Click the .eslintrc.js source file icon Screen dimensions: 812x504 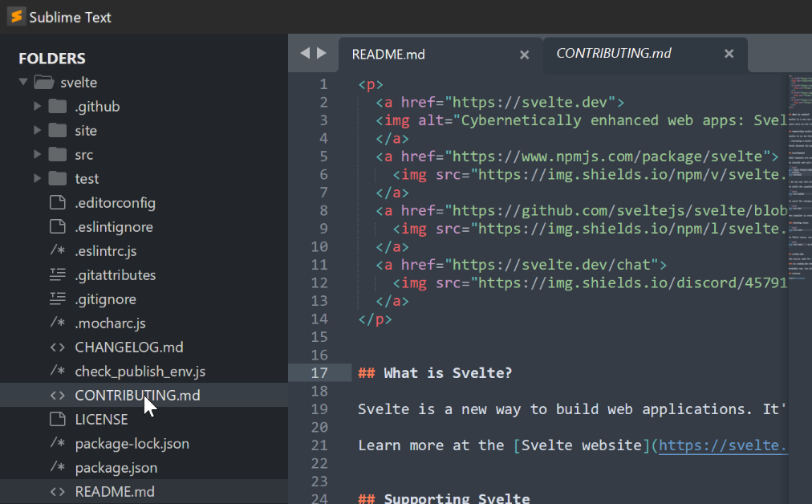tap(58, 250)
